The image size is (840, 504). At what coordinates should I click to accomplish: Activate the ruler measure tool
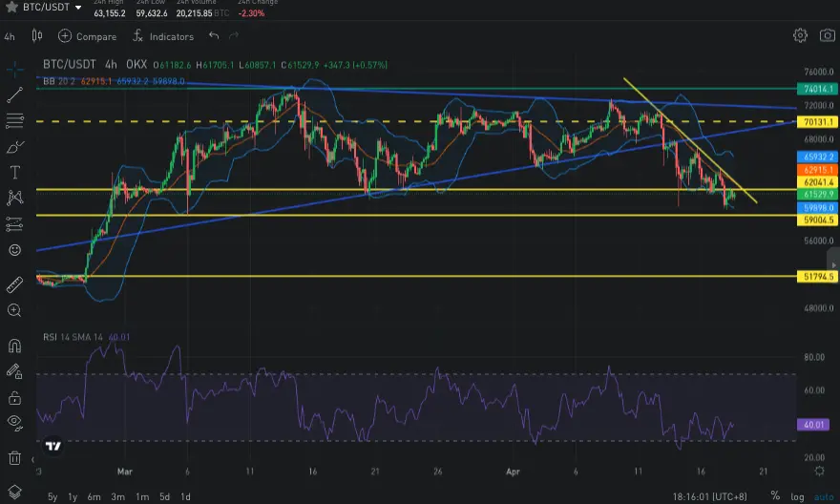[x=14, y=284]
